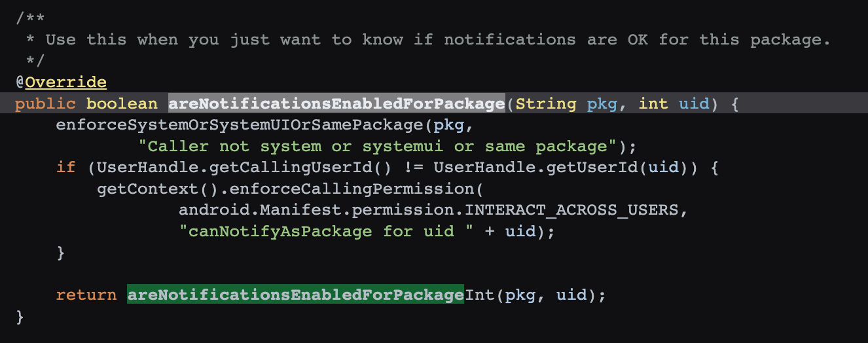Screen dimensions: 868x343
Task: Click the underlined Override annotation
Action: [x=65, y=82]
